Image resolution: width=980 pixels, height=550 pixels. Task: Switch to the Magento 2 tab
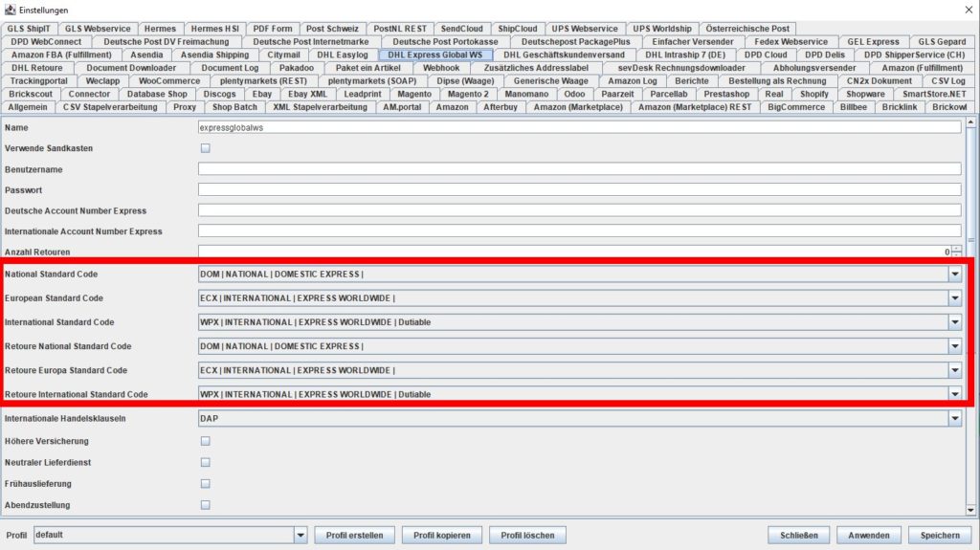click(468, 94)
